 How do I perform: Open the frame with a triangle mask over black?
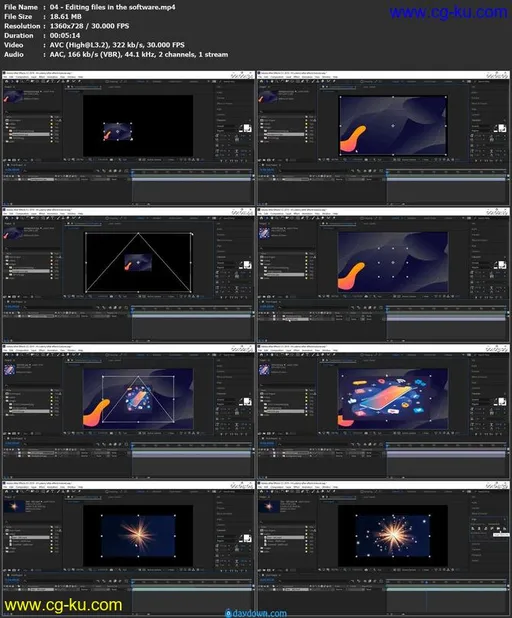(x=128, y=274)
